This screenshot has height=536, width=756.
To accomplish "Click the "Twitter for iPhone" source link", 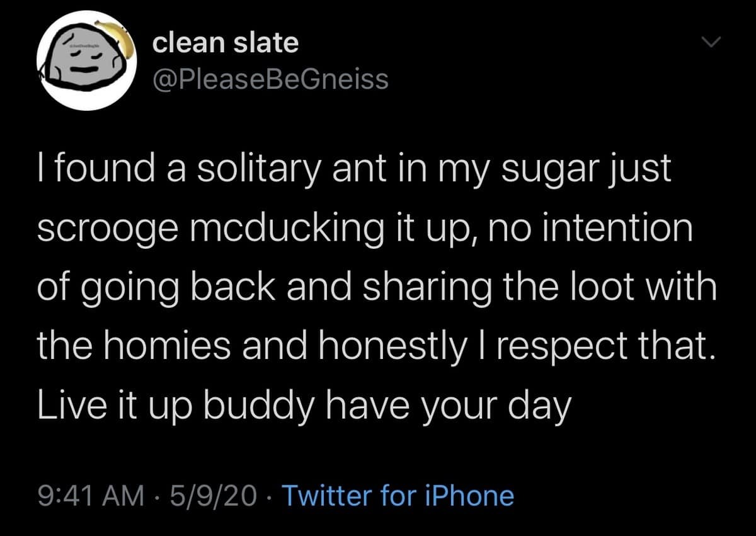I will [398, 495].
